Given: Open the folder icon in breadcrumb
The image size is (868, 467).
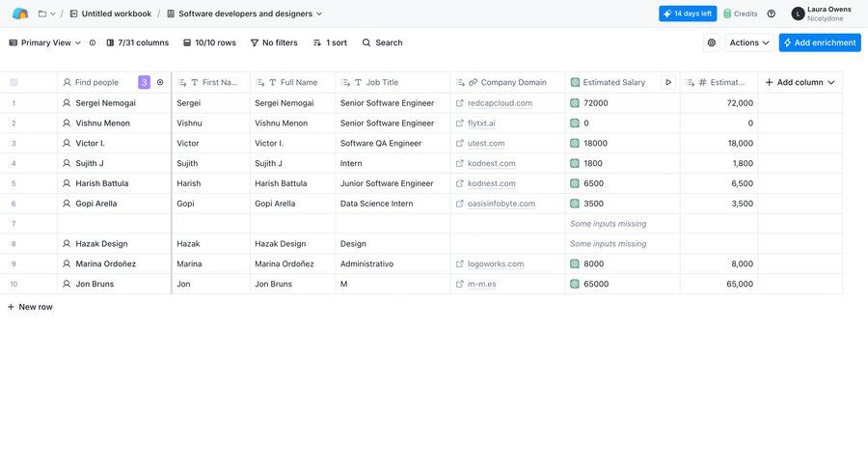Looking at the screenshot, I should [42, 14].
